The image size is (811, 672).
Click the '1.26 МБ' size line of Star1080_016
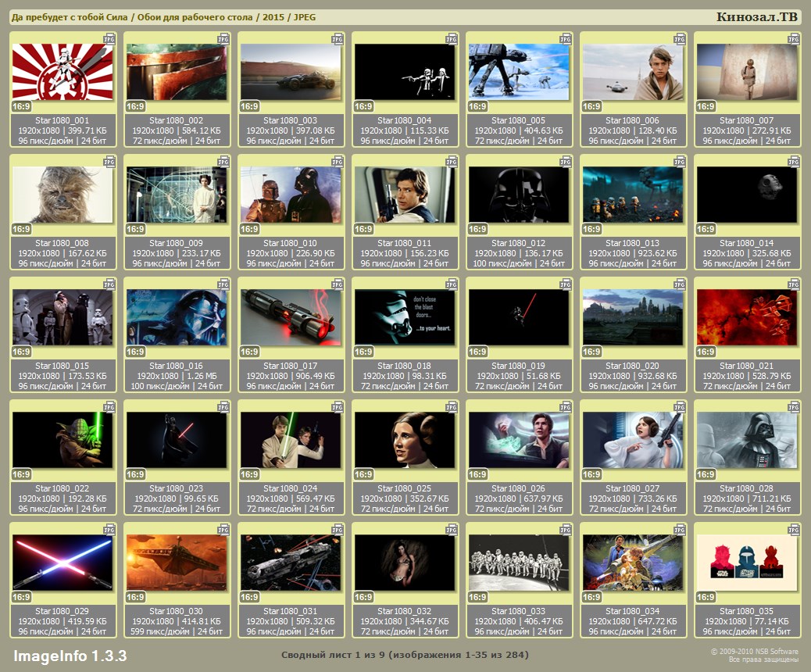(x=177, y=376)
